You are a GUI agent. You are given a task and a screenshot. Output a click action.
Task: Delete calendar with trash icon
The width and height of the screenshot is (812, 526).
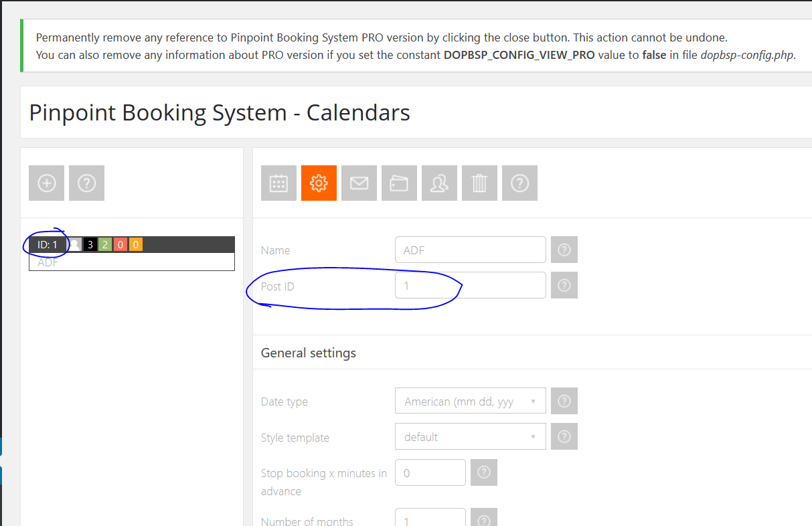point(479,183)
